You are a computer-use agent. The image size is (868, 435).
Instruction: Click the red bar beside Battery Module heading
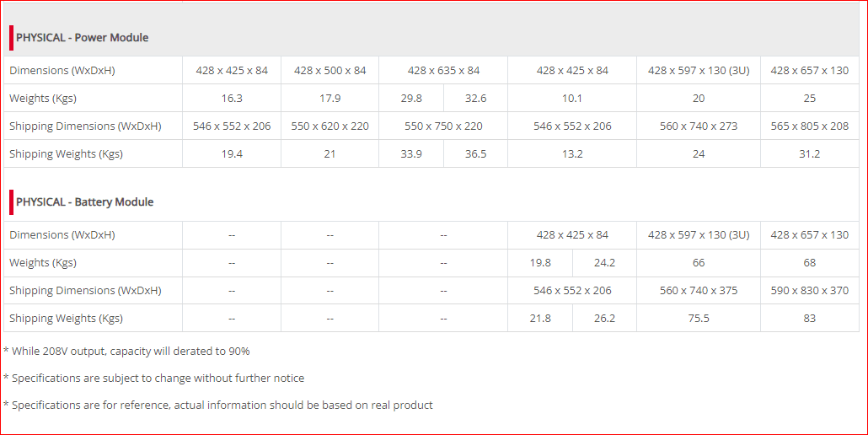[x=11, y=202]
